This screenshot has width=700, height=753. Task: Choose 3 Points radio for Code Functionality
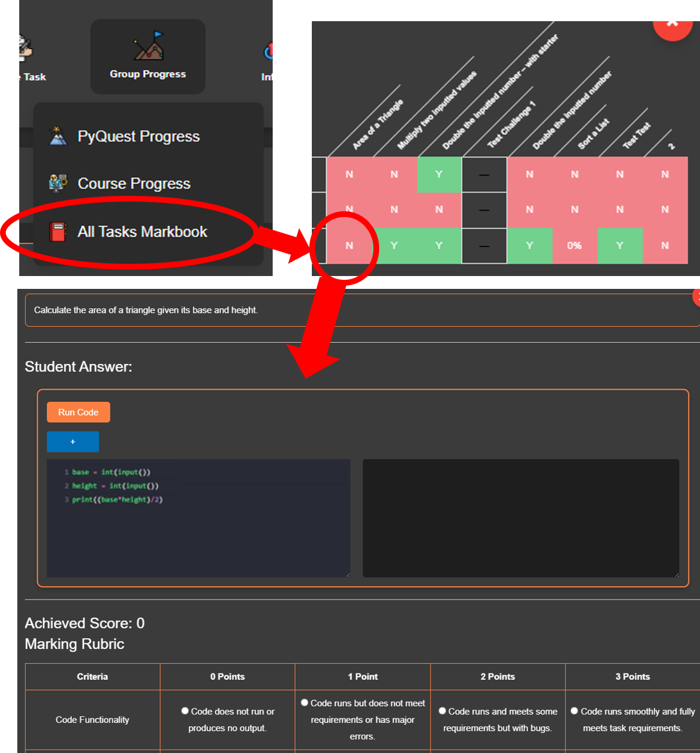pos(574,711)
